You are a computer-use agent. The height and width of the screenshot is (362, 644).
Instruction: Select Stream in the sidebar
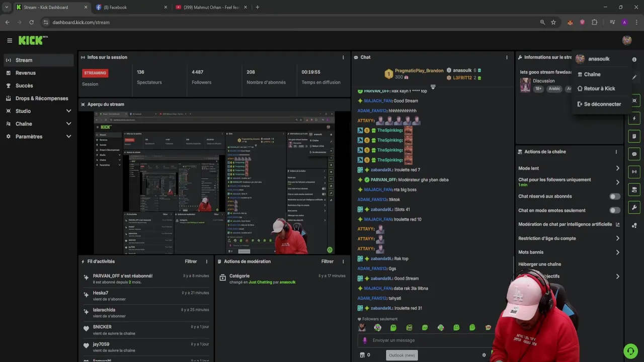coord(38,60)
